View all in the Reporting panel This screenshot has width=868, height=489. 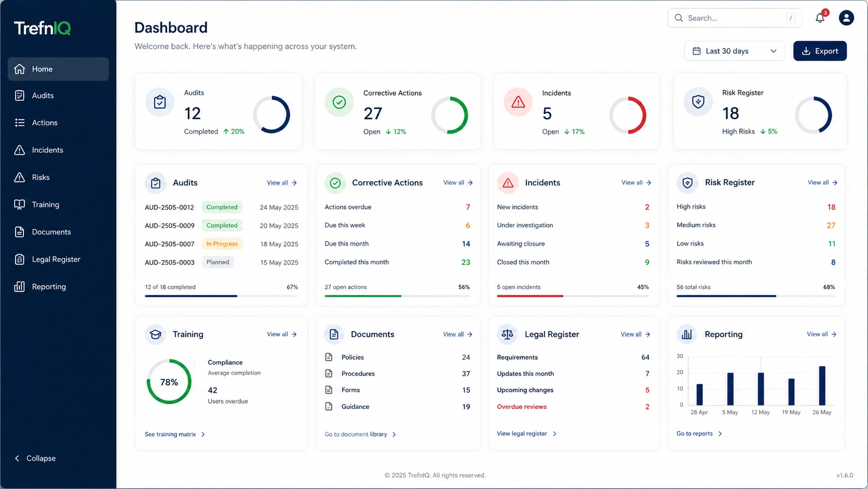point(822,334)
